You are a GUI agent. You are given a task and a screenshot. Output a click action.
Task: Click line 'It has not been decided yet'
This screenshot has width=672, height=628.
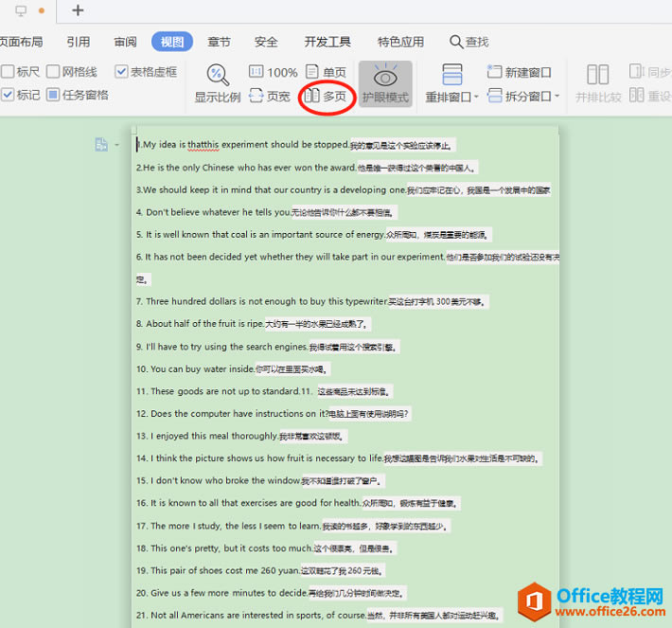(x=348, y=257)
